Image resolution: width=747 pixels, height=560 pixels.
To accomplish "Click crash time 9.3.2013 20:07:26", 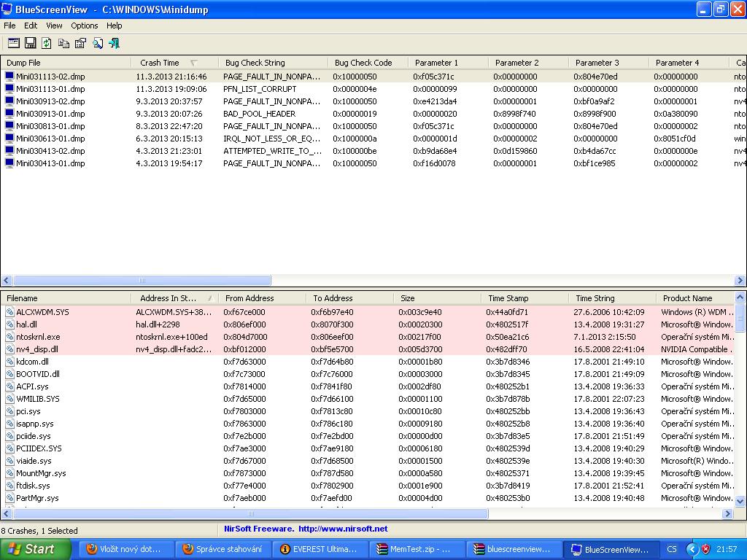I will [169, 113].
